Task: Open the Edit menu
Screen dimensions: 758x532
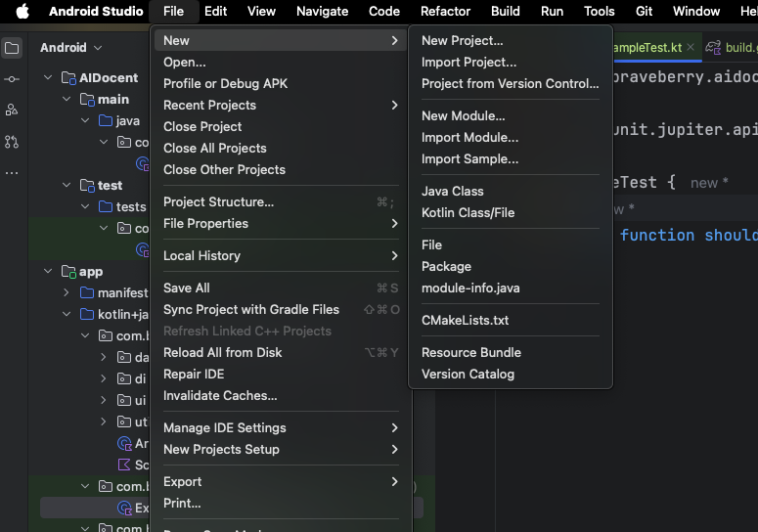Action: point(215,11)
